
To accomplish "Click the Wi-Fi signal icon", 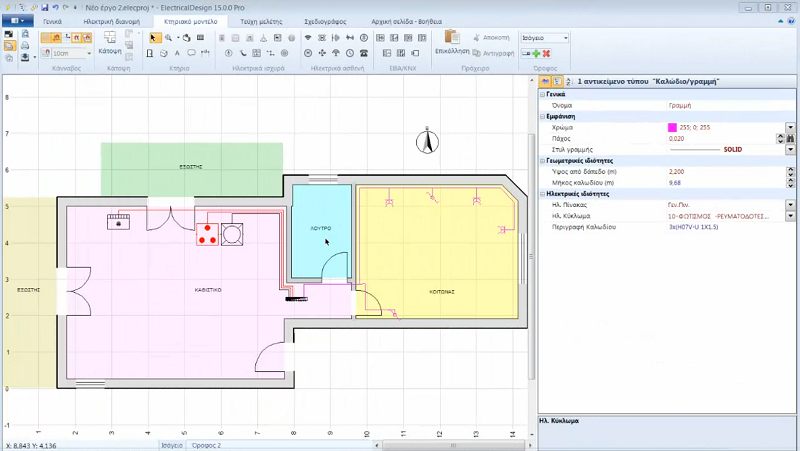I will pos(308,38).
